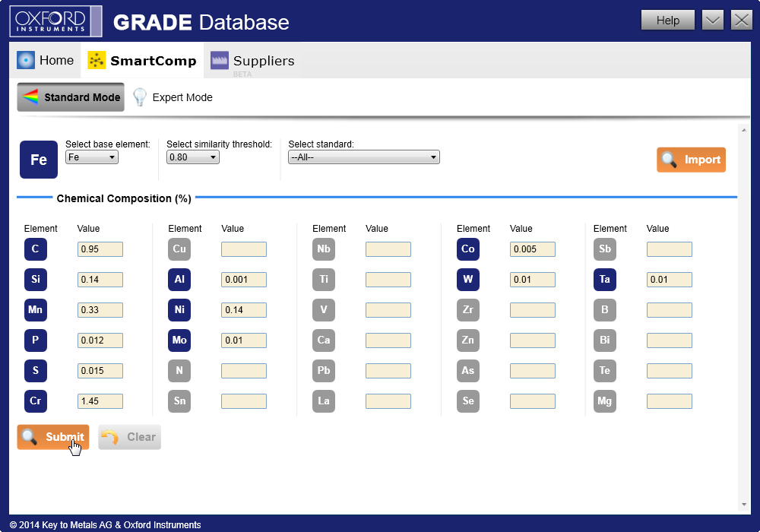This screenshot has width=760, height=532.
Task: Click the P element icon
Action: point(36,340)
